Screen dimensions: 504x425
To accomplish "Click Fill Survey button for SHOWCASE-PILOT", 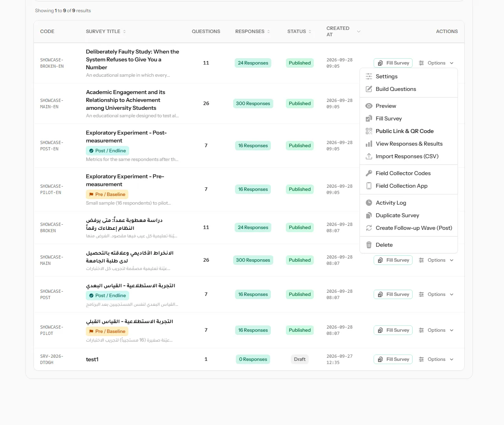I will click(393, 330).
